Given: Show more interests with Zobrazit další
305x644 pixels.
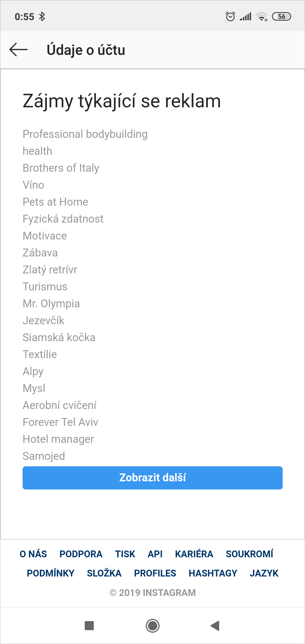Looking at the screenshot, I should (x=152, y=478).
